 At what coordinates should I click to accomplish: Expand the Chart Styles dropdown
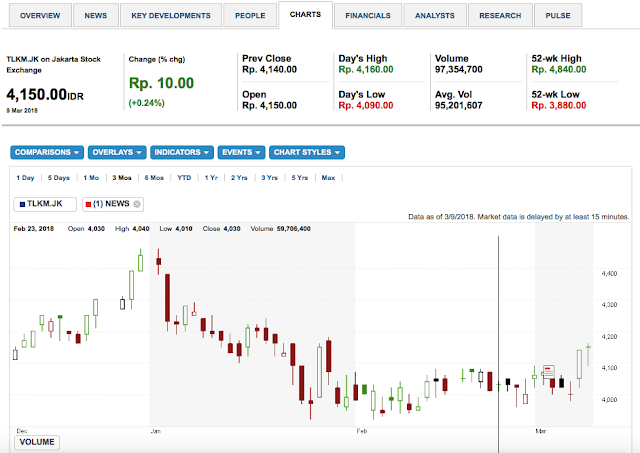click(307, 152)
